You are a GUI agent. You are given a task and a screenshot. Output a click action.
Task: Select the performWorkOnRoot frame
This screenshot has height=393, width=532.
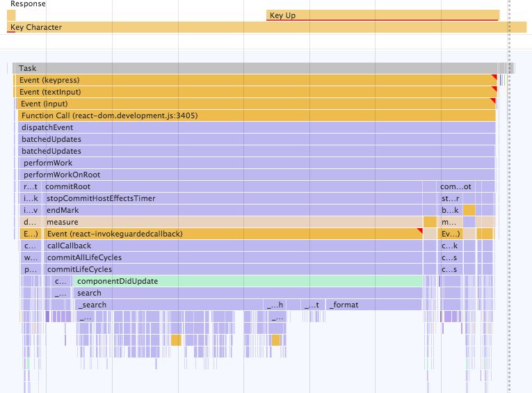[256, 175]
